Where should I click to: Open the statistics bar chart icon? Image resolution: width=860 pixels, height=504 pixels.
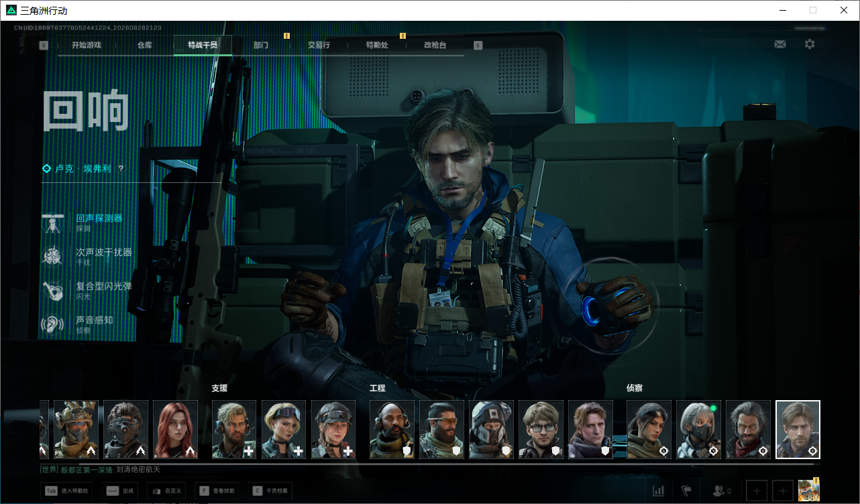(659, 491)
